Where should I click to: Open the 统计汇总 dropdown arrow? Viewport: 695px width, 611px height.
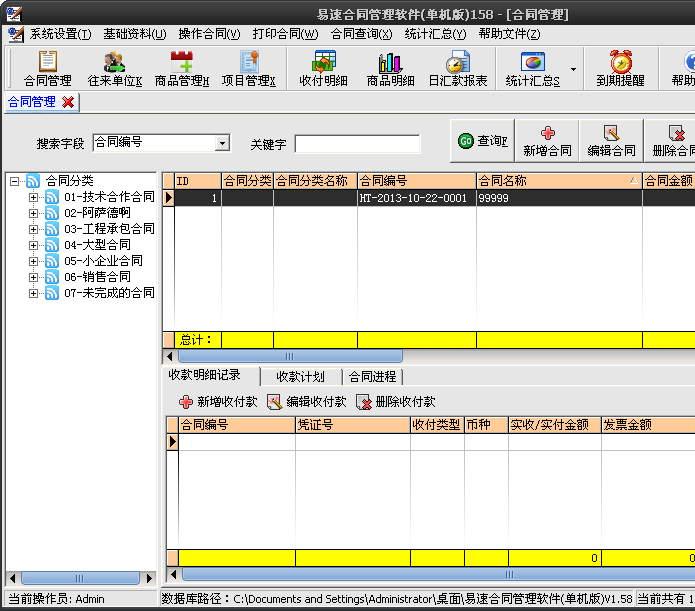point(573,69)
